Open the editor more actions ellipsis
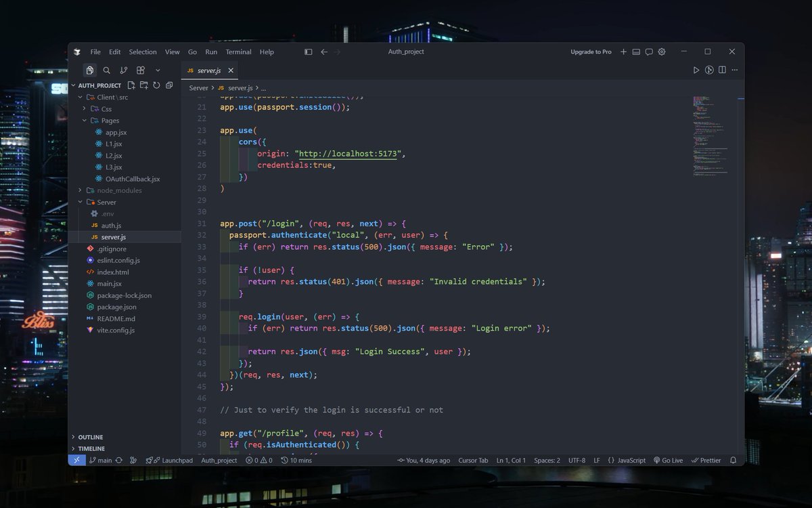The width and height of the screenshot is (812, 508). coord(735,70)
